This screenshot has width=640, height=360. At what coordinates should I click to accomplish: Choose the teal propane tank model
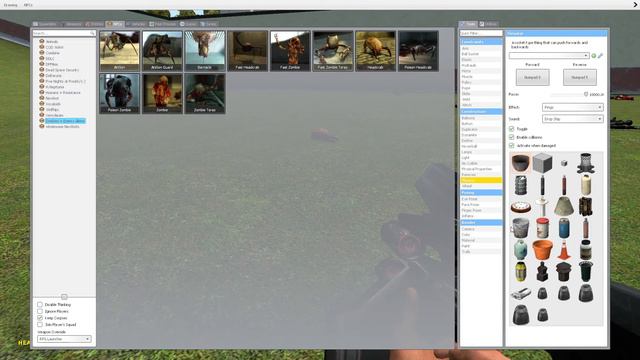521,249
